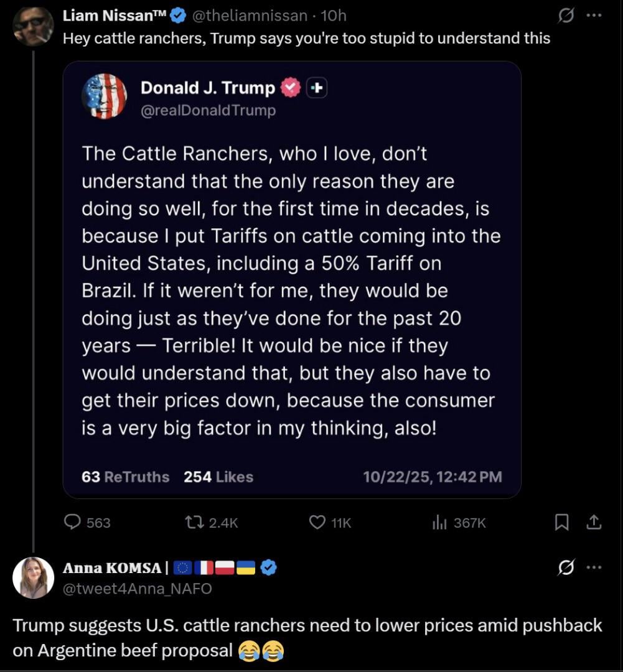Open more options for Liam's post

coord(594,16)
